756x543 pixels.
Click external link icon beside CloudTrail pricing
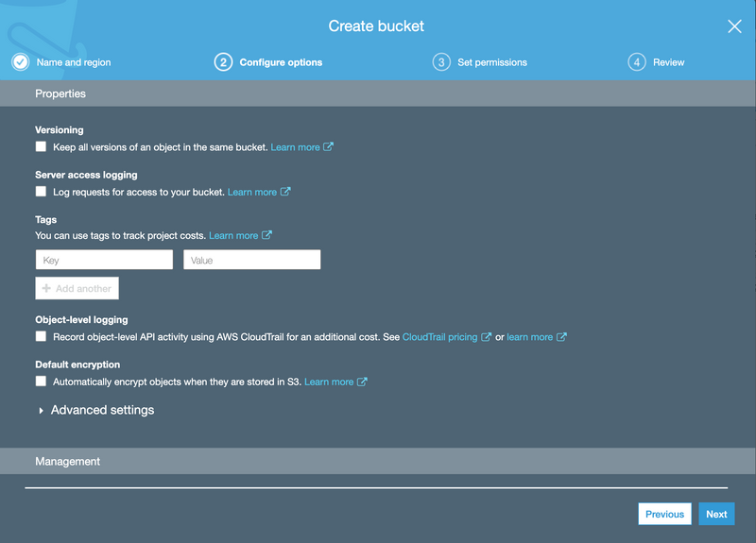[487, 337]
